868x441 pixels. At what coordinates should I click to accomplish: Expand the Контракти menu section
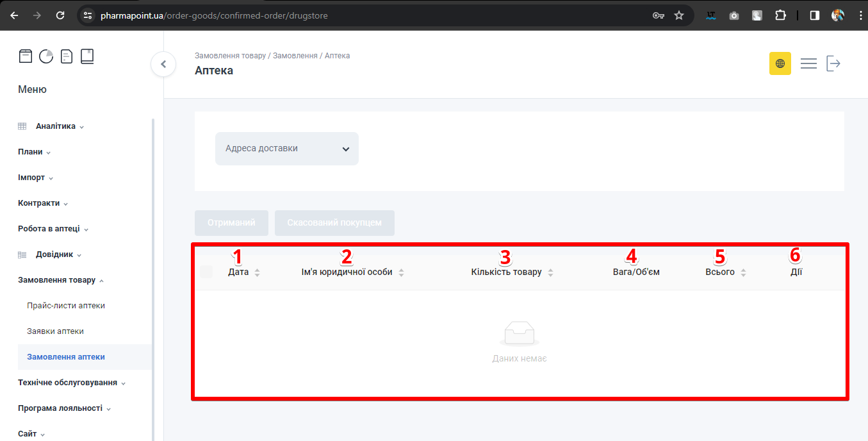click(x=42, y=203)
